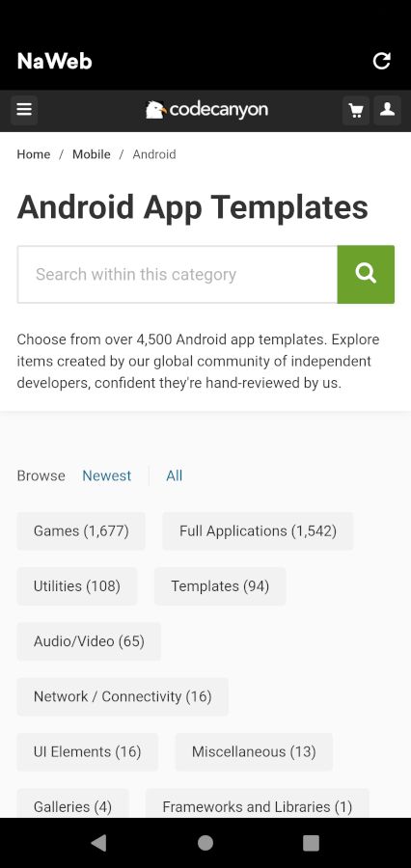Go to Home breadcrumb
Viewport: 411px width, 868px height.
[x=33, y=154]
